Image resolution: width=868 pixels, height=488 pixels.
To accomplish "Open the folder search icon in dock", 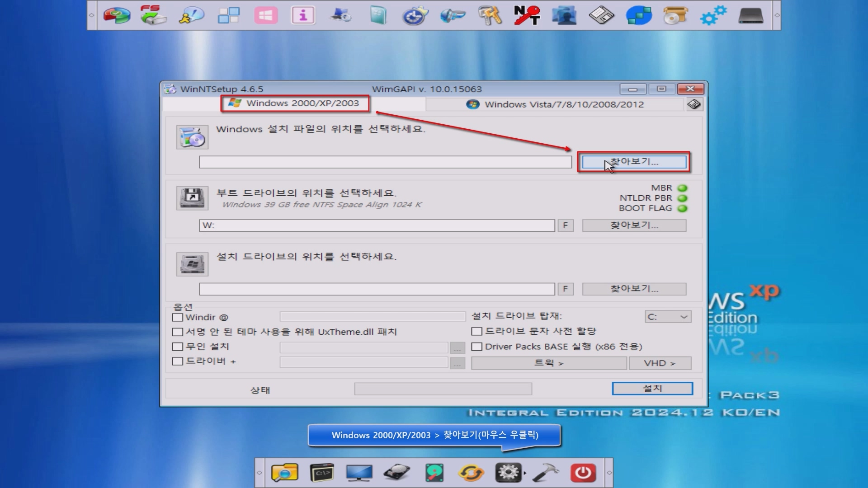I will pos(284,473).
